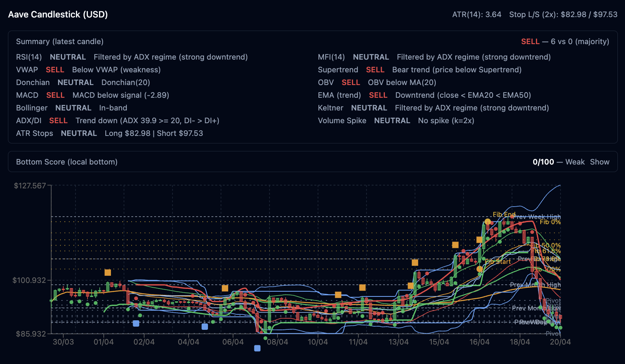Click the topmost orange square near 15/04
The height and width of the screenshot is (364, 625).
point(455,245)
